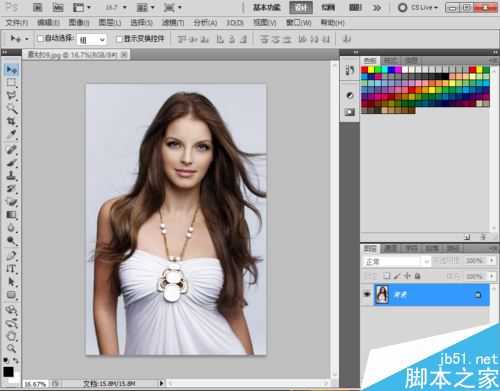500x391 pixels.
Task: Click the status bar zoom percentage field
Action: click(35, 384)
